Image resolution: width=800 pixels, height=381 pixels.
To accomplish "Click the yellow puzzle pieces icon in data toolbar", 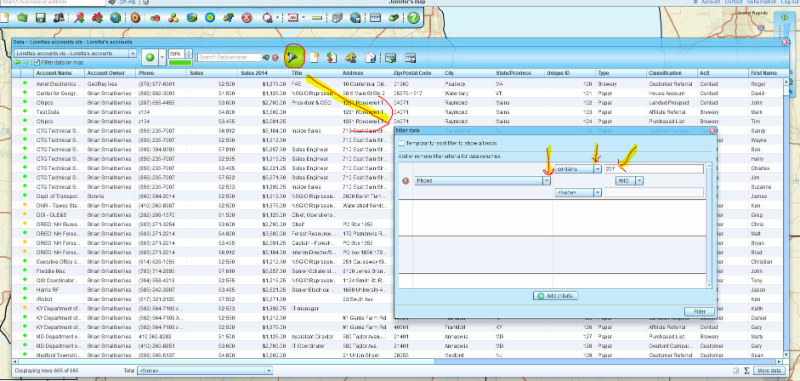I will 351,58.
